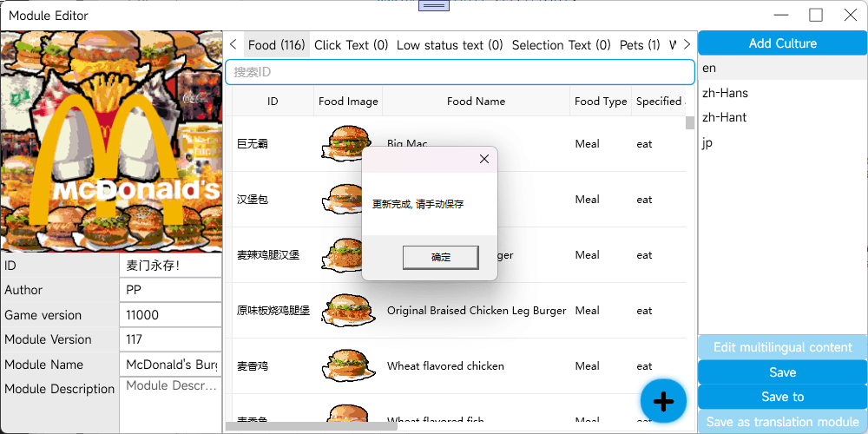This screenshot has height=434, width=868.
Task: Select the 麦辣鸡腿汉堡 ID cell
Action: 273,254
